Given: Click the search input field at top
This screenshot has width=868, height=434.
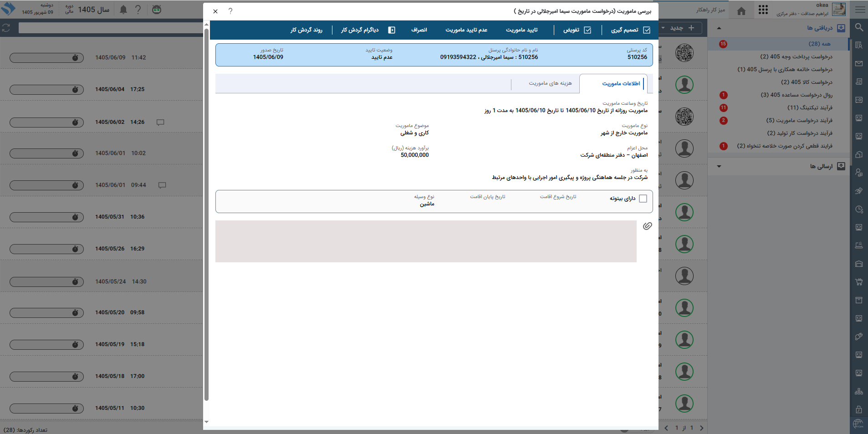Looking at the screenshot, I should 111,28.
